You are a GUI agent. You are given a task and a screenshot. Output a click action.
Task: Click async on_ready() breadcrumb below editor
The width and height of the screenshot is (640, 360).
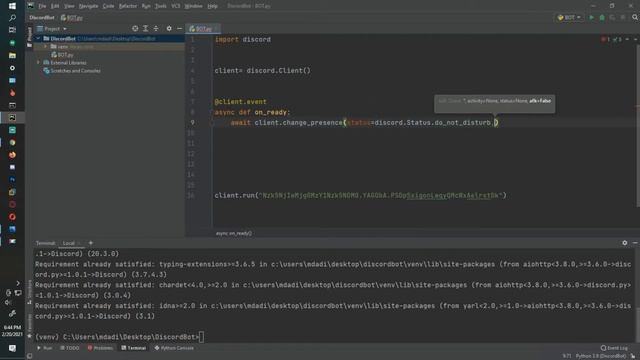coord(233,233)
